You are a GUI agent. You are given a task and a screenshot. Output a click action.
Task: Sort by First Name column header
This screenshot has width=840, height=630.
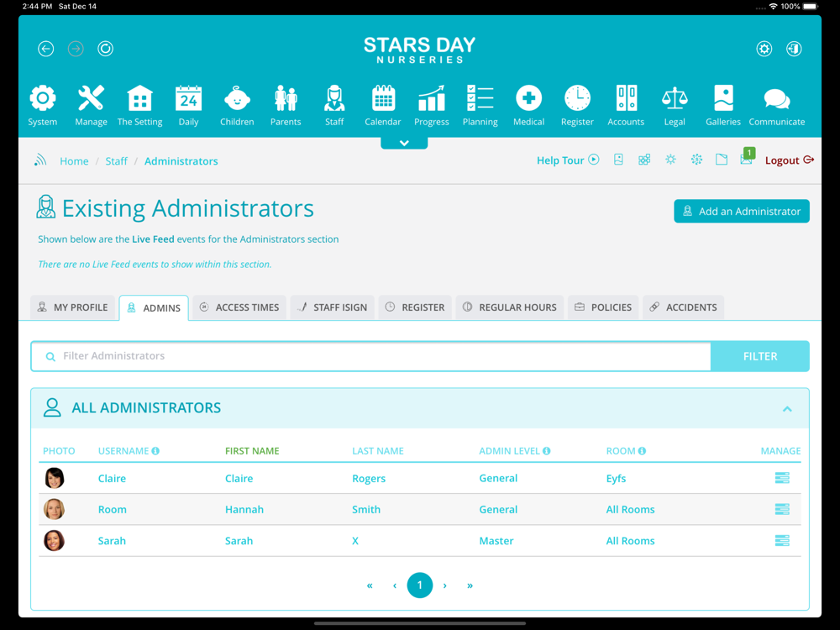click(252, 451)
